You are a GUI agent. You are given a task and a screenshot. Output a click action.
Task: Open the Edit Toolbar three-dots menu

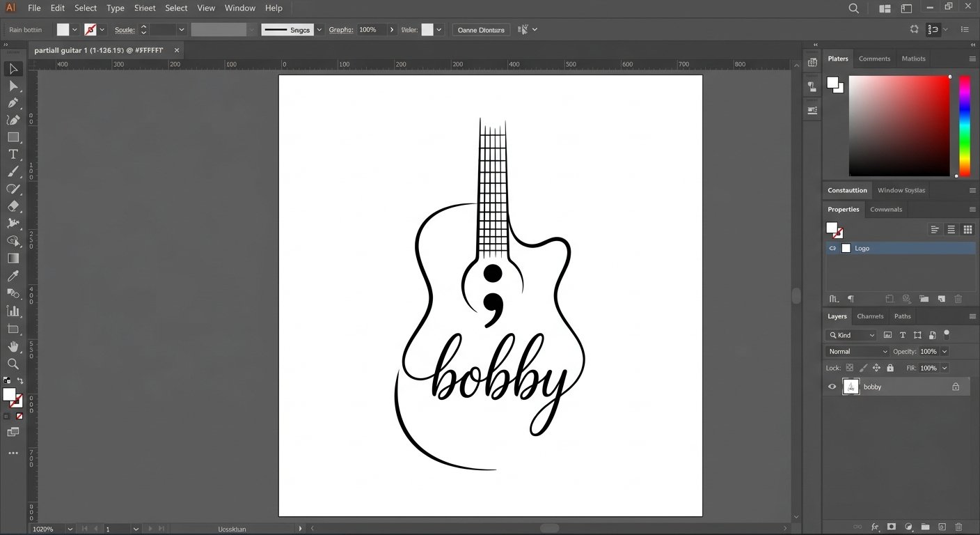tap(13, 453)
